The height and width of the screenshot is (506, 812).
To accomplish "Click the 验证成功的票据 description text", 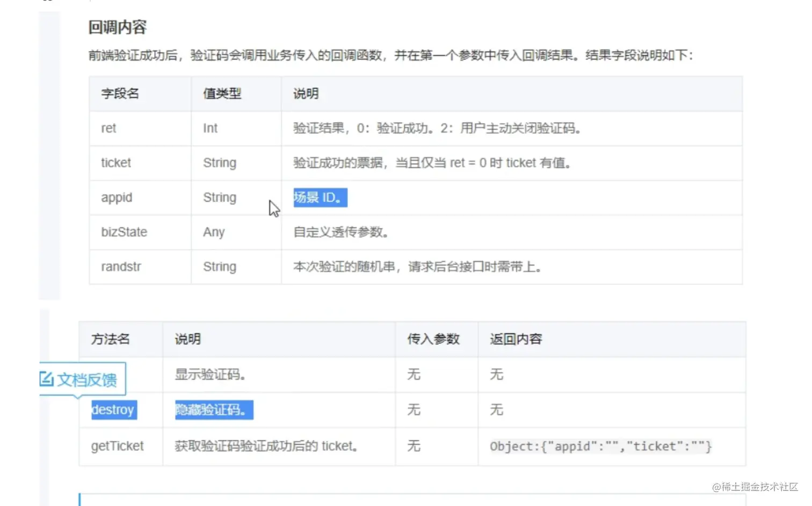I will (432, 163).
